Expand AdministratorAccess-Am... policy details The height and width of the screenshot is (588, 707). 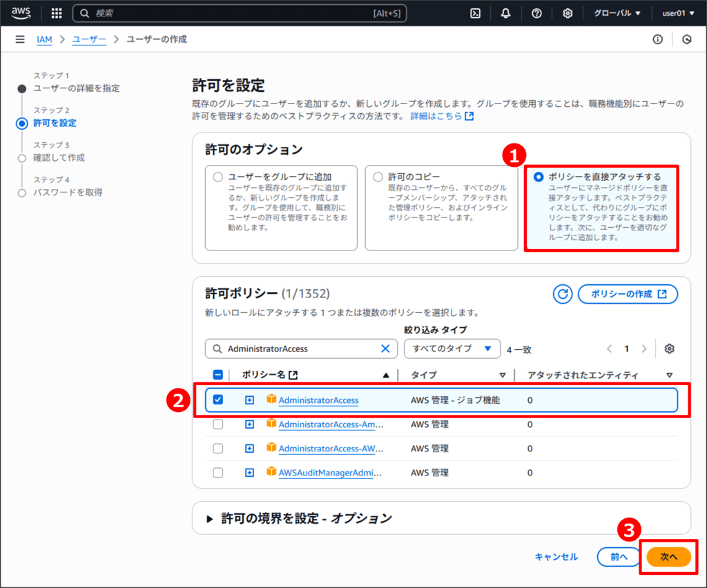[249, 424]
